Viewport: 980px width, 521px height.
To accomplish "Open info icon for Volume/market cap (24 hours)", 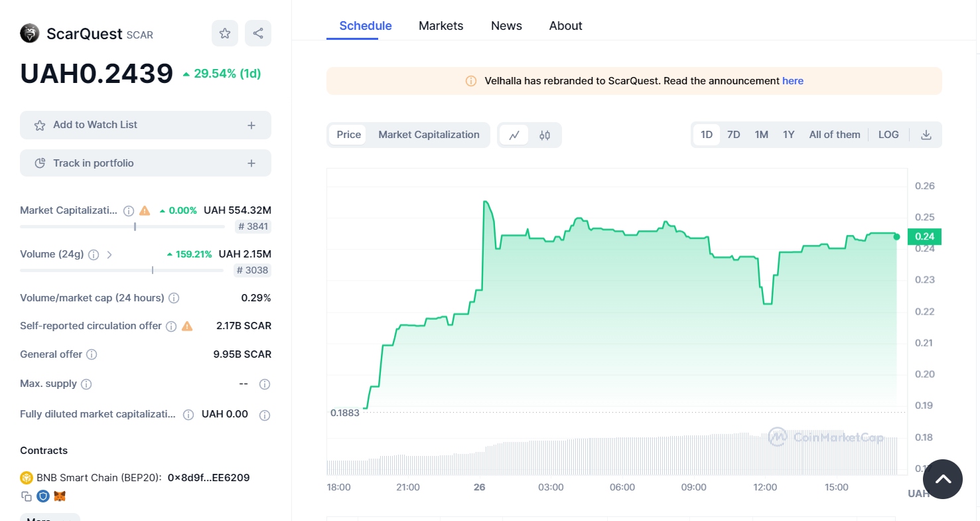I will coord(174,298).
